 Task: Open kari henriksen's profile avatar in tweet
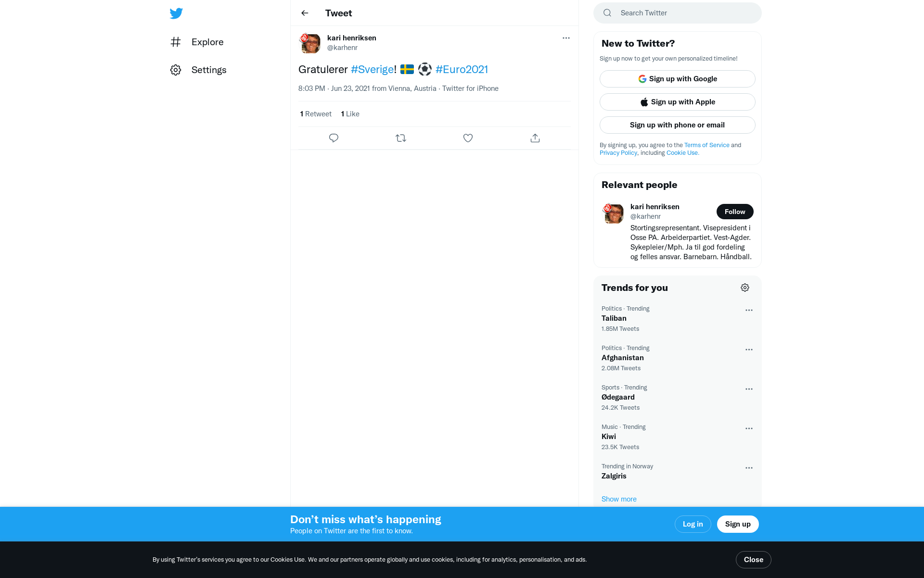pyautogui.click(x=310, y=43)
